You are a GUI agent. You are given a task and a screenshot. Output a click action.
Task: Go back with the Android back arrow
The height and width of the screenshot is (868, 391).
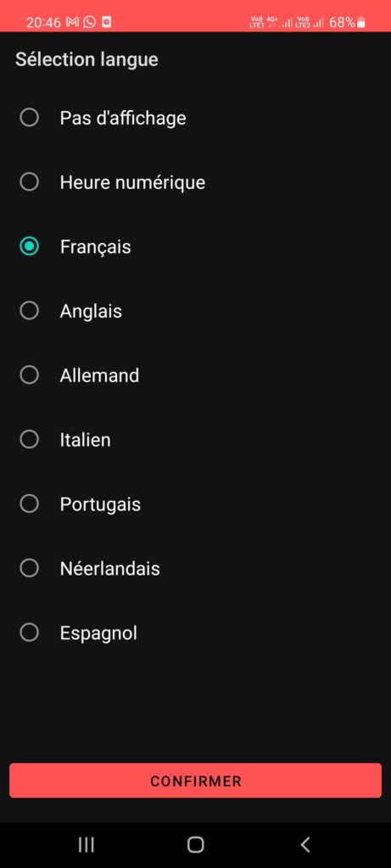point(304,844)
